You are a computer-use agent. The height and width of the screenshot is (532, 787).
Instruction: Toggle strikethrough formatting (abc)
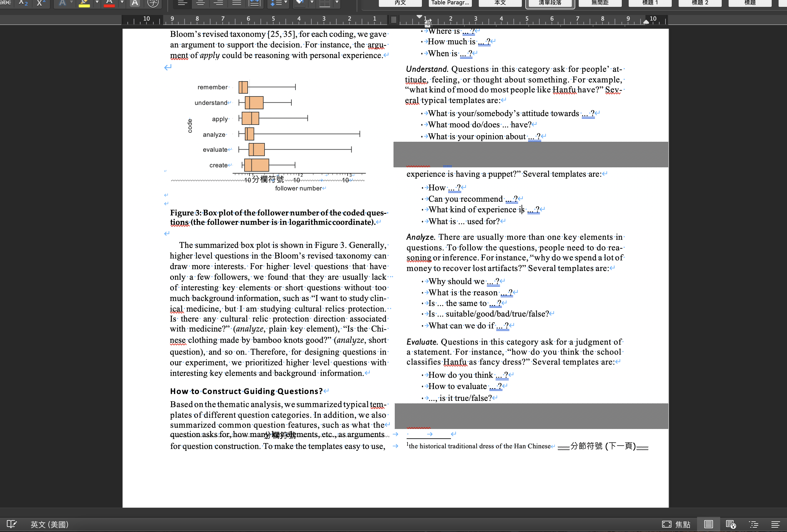click(x=5, y=3)
